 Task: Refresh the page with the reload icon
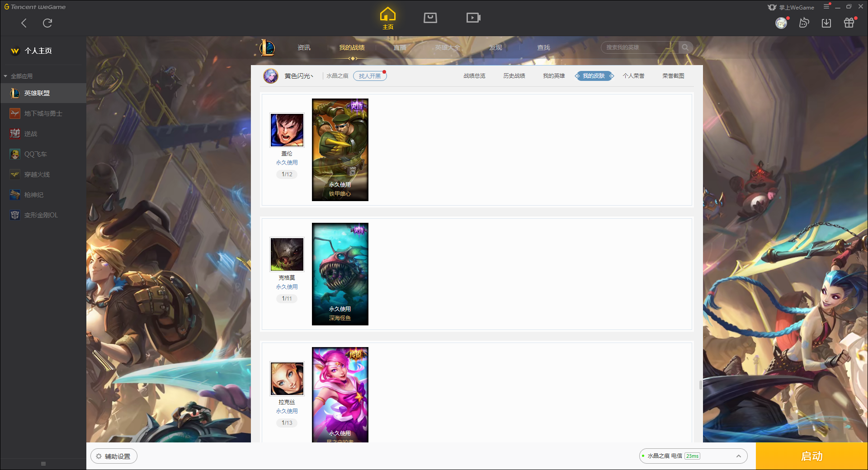pyautogui.click(x=47, y=23)
